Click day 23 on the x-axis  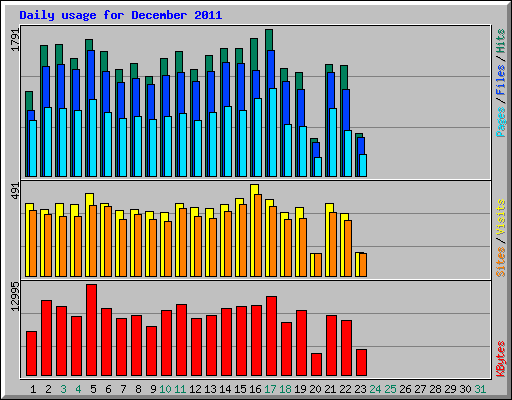(x=360, y=389)
